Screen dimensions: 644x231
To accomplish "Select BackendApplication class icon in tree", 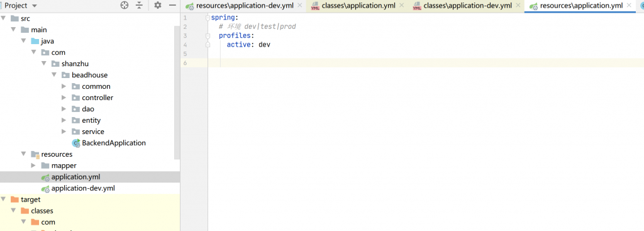I will (x=76, y=143).
